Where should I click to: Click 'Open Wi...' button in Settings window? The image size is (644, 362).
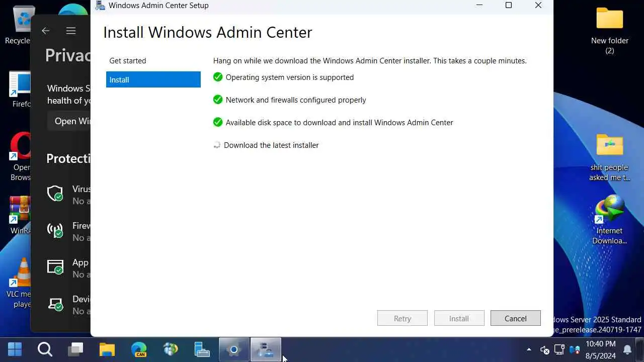[x=69, y=121]
